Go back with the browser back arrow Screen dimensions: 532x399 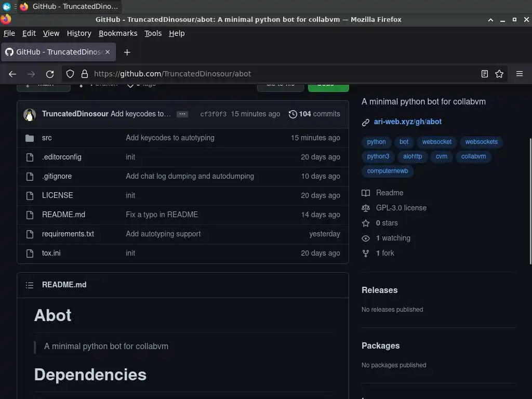12,74
